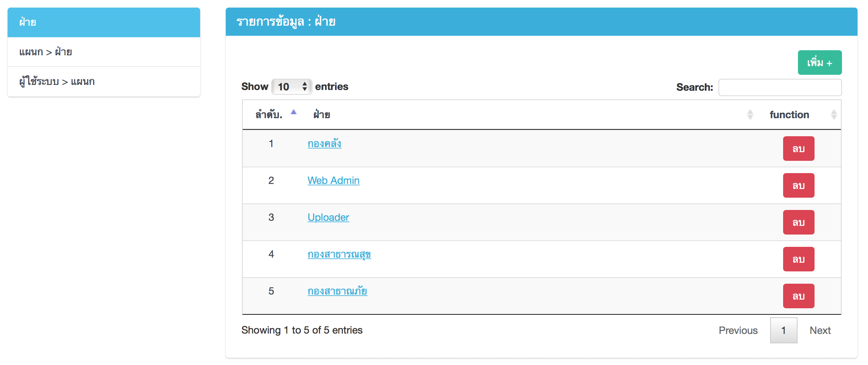Select ผู้ใช้ระบบ > แผนก sidebar menu item

point(57,82)
